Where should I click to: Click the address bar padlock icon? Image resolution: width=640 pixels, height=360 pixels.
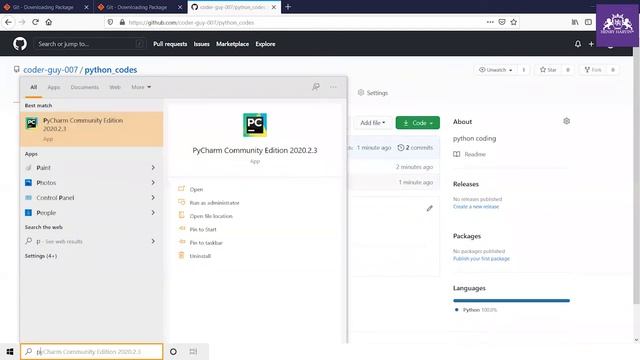(122, 22)
